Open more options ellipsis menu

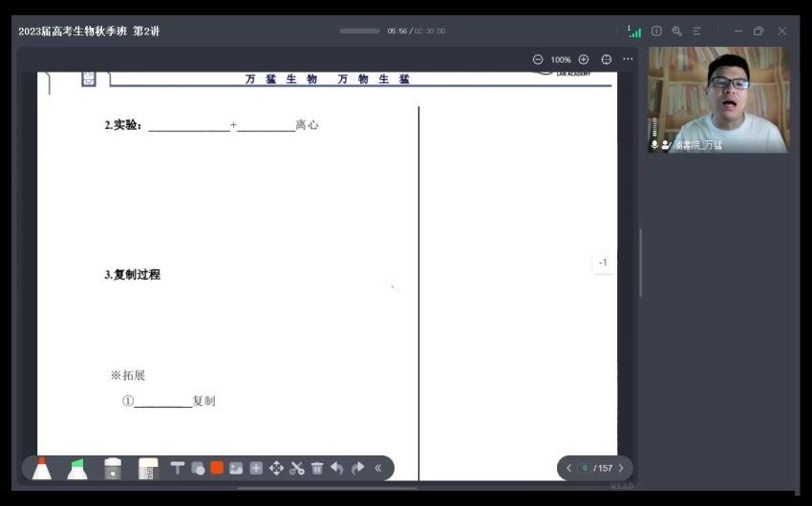629,59
